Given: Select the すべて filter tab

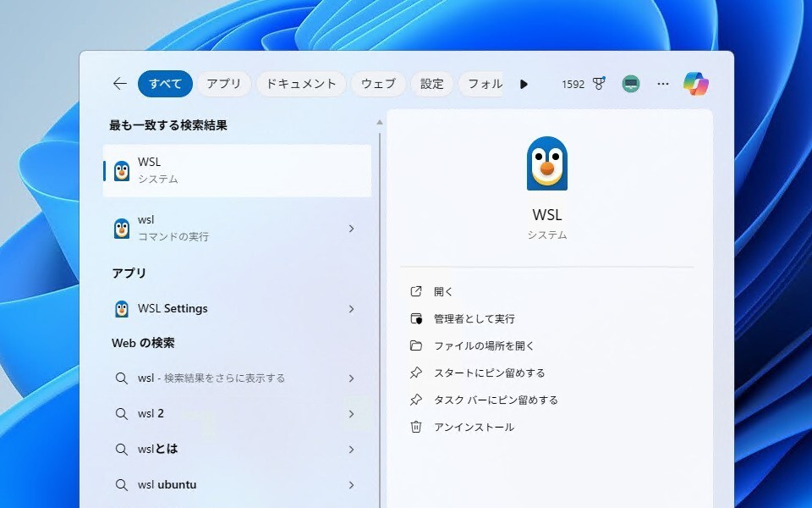Looking at the screenshot, I should pyautogui.click(x=165, y=84).
